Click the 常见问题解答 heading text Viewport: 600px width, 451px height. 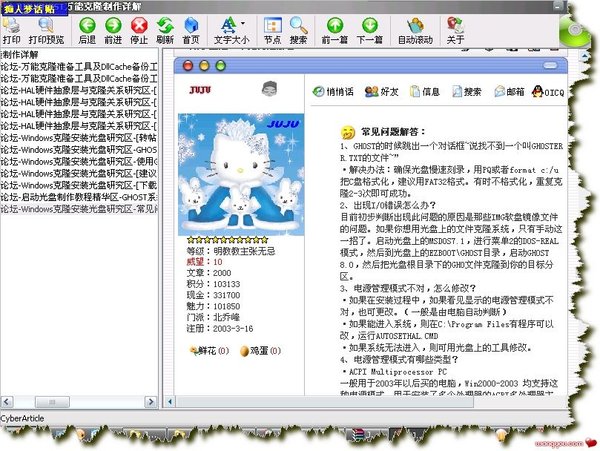tap(393, 132)
